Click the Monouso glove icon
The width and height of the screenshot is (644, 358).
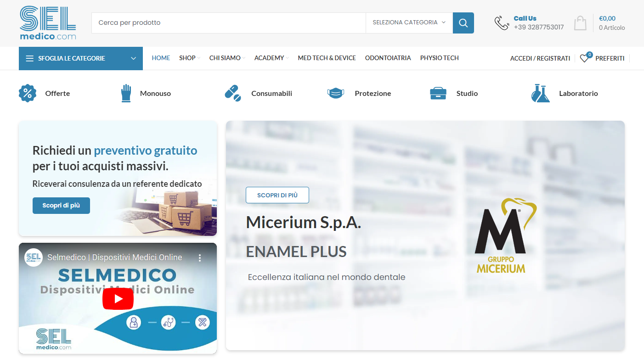[x=126, y=93]
